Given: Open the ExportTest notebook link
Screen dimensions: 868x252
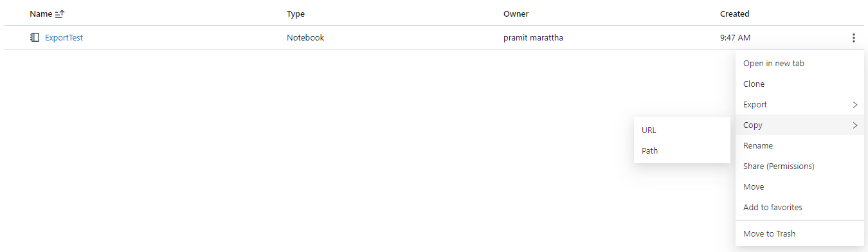Looking at the screenshot, I should tap(64, 37).
